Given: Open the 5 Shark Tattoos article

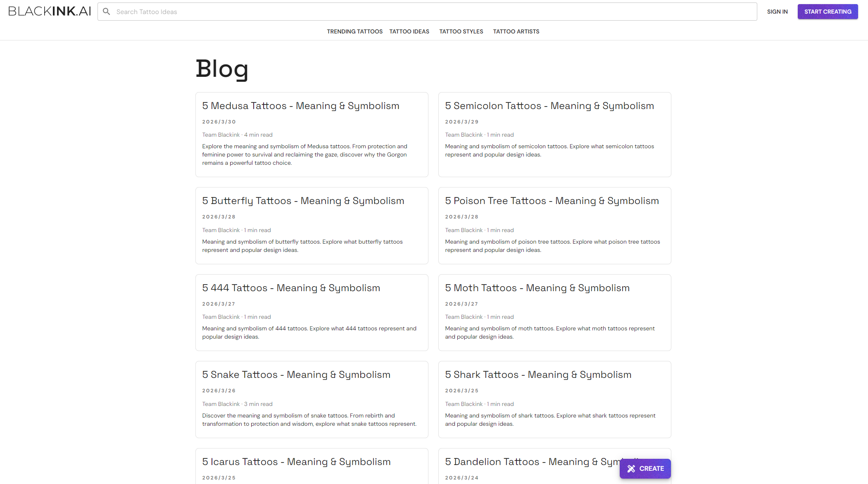Looking at the screenshot, I should click(538, 375).
